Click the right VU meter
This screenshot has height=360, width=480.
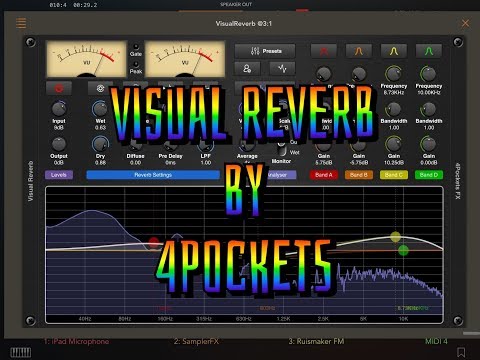pos(185,59)
